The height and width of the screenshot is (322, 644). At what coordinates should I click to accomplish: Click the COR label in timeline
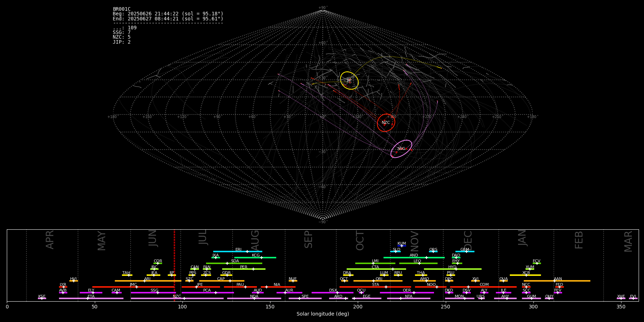point(158,261)
